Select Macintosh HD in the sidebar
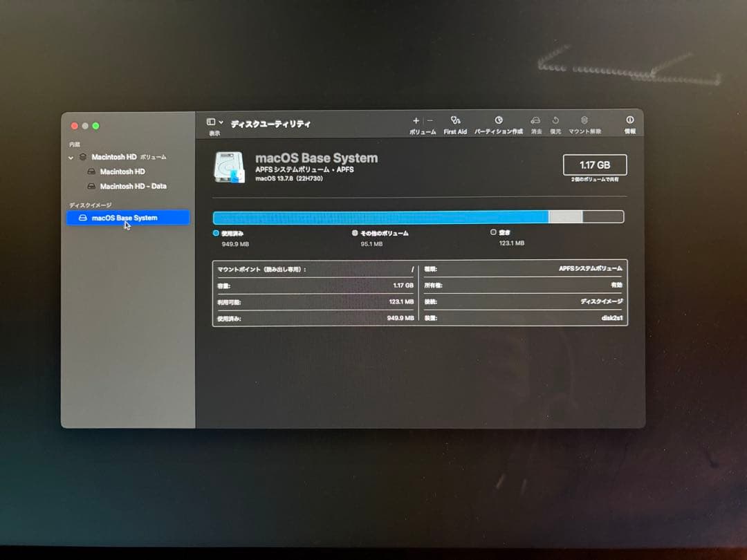Viewport: 747px width, 560px height. coord(122,171)
